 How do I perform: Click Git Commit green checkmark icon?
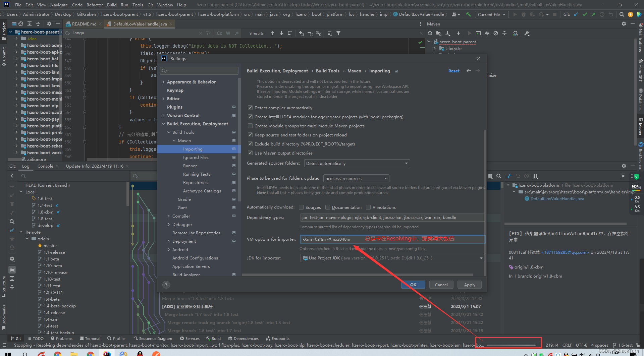point(585,14)
